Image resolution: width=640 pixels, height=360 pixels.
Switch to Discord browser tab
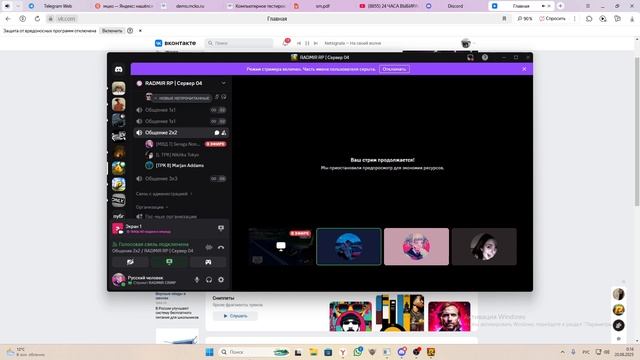455,6
